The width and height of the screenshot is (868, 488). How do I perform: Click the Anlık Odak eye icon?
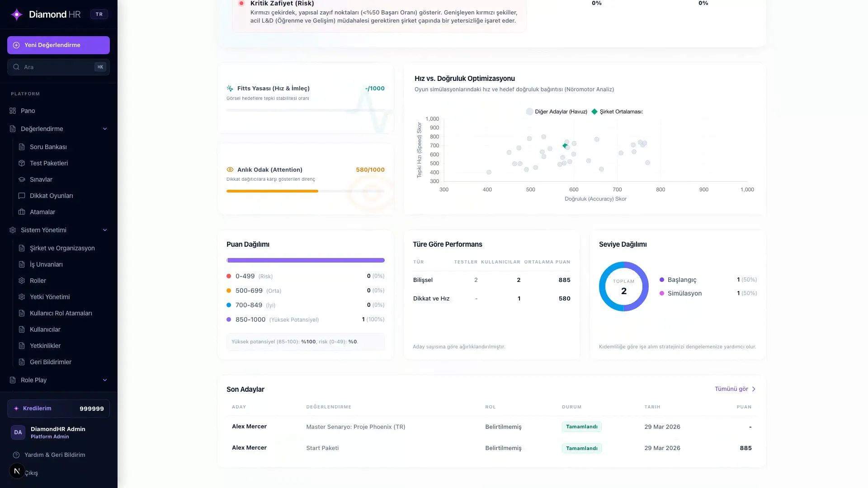coord(230,170)
